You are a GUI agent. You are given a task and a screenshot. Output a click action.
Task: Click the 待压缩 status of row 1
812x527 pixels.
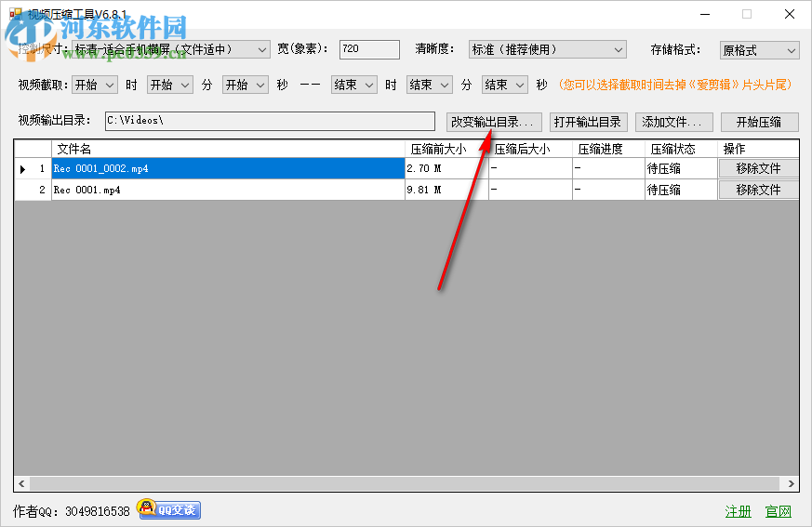(x=681, y=169)
